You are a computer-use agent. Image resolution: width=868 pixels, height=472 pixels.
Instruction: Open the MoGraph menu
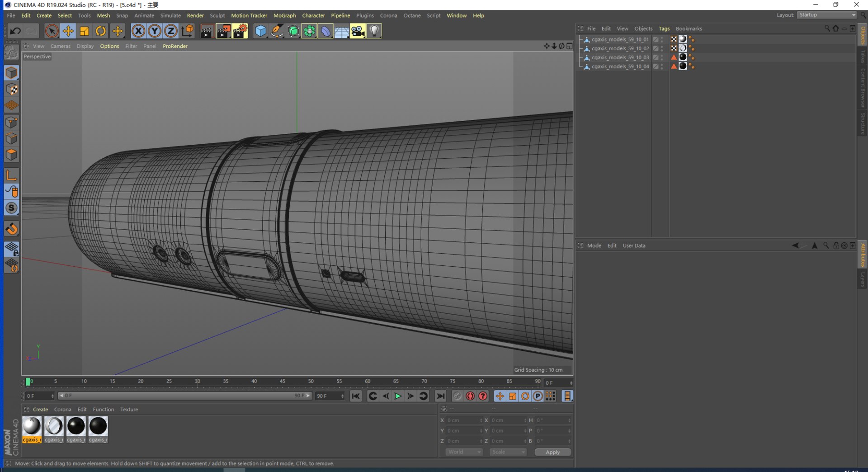coord(284,15)
